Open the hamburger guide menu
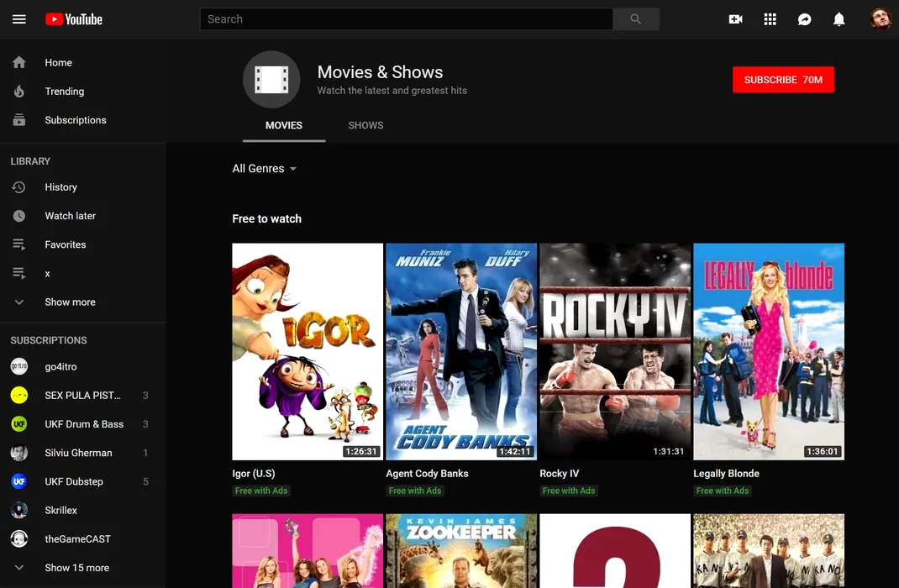 19,19
